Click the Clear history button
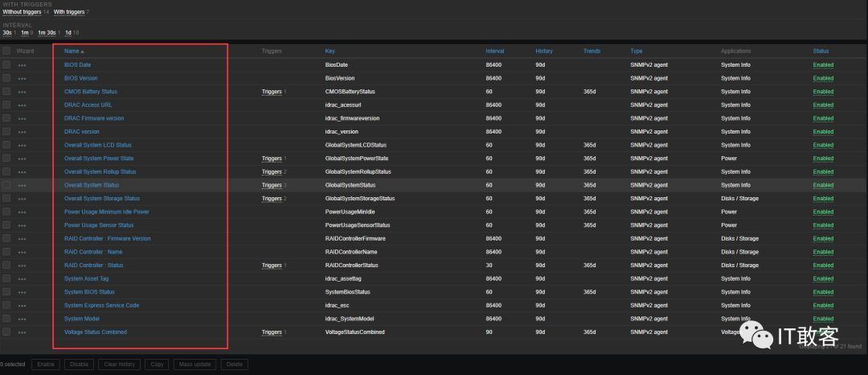 coord(119,365)
